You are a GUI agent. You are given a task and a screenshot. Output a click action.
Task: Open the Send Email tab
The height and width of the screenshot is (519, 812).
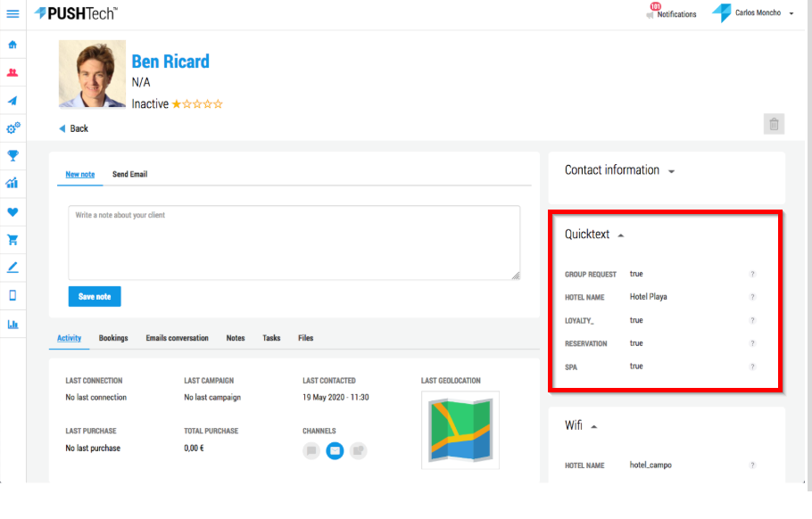tap(129, 174)
